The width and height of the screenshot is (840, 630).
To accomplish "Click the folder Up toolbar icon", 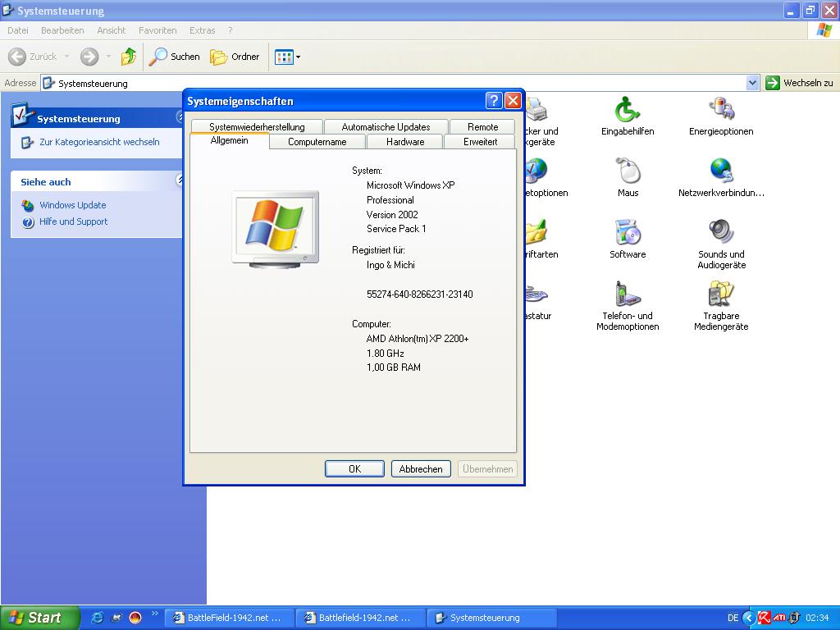I will 129,57.
